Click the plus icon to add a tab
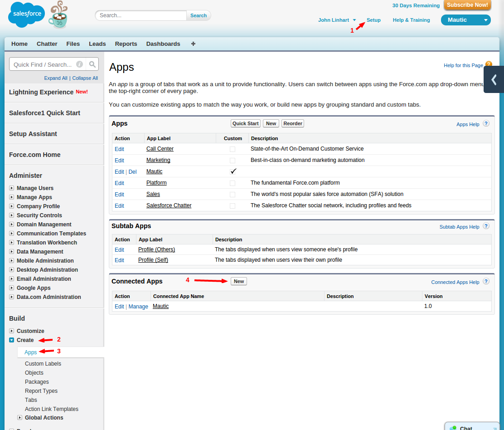The image size is (504, 430). tap(193, 44)
